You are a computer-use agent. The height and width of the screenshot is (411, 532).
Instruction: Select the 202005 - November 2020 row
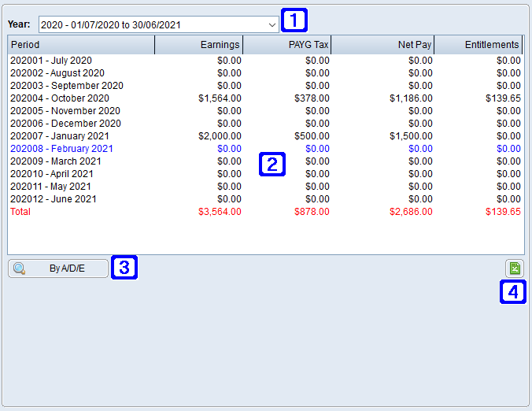[266, 111]
